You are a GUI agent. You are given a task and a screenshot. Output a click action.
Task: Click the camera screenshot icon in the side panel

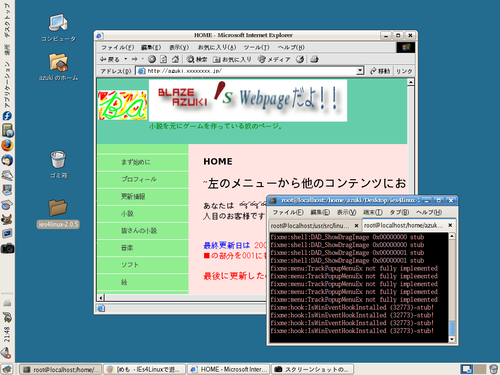coord(7,248)
